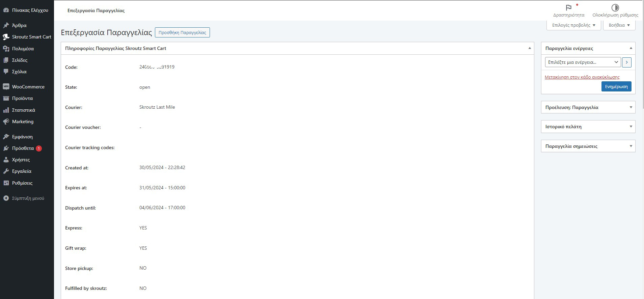The width and height of the screenshot is (644, 299).
Task: Collapse the Skroutz Smart Cart info panel
Action: pos(530,48)
